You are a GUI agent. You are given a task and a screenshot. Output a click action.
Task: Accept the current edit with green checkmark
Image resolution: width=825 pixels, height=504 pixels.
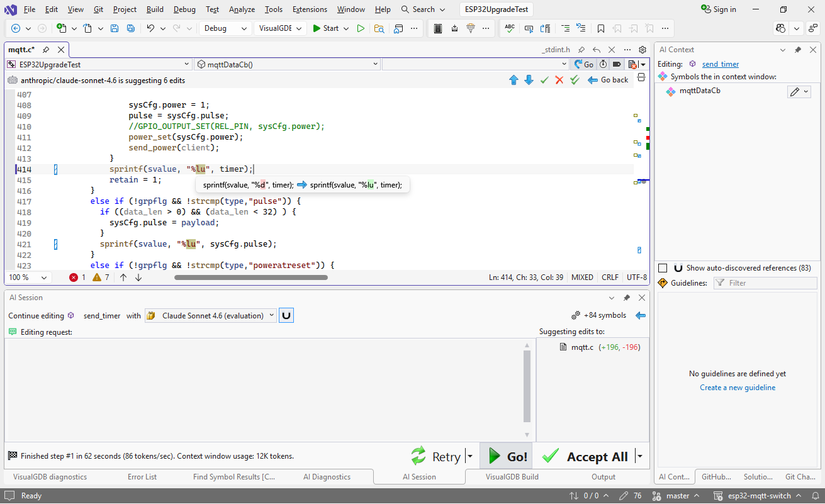pyautogui.click(x=544, y=80)
